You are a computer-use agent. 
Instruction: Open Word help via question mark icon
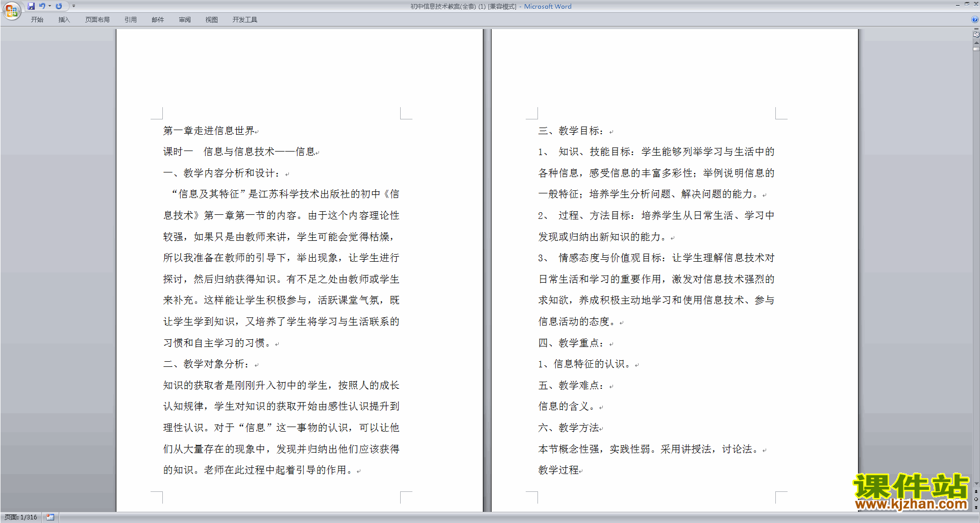(975, 19)
